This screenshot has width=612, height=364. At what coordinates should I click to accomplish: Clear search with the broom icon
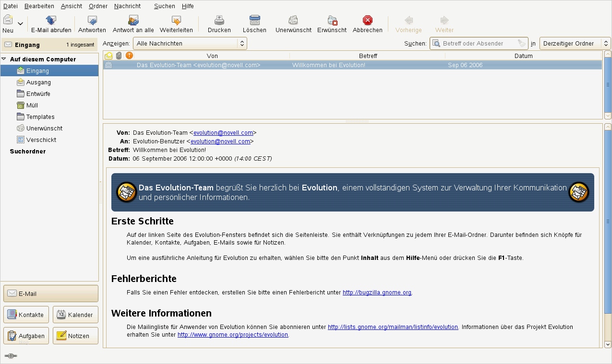tap(522, 43)
